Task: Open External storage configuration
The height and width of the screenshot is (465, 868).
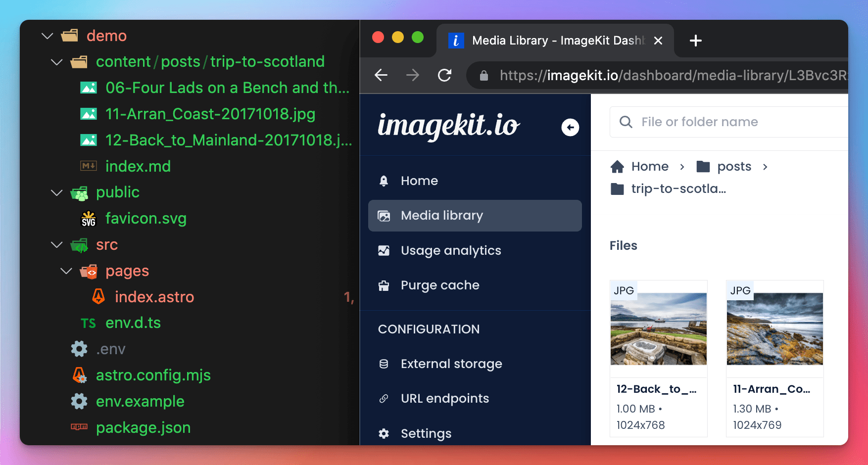Action: click(x=475, y=364)
